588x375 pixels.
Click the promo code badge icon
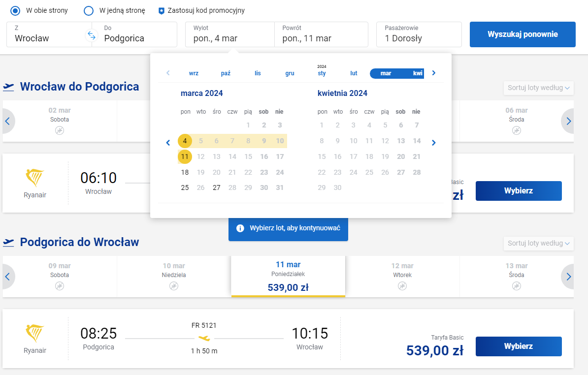(x=161, y=11)
